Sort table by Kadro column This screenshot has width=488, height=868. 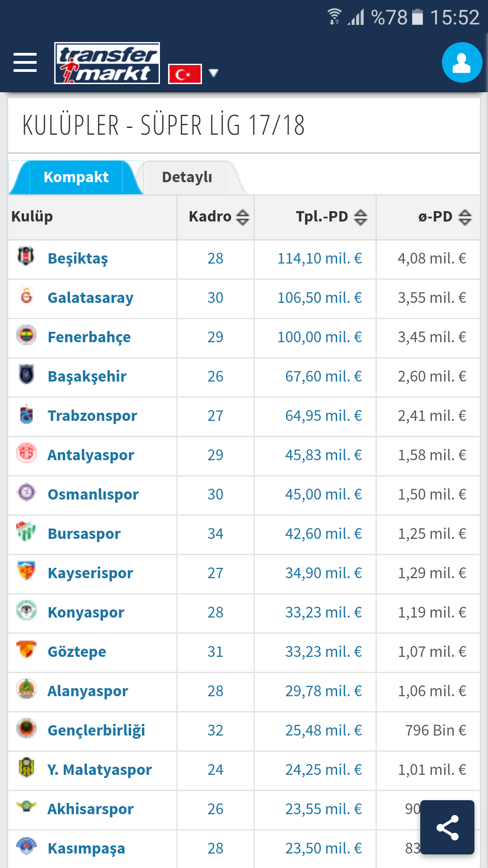[243, 217]
